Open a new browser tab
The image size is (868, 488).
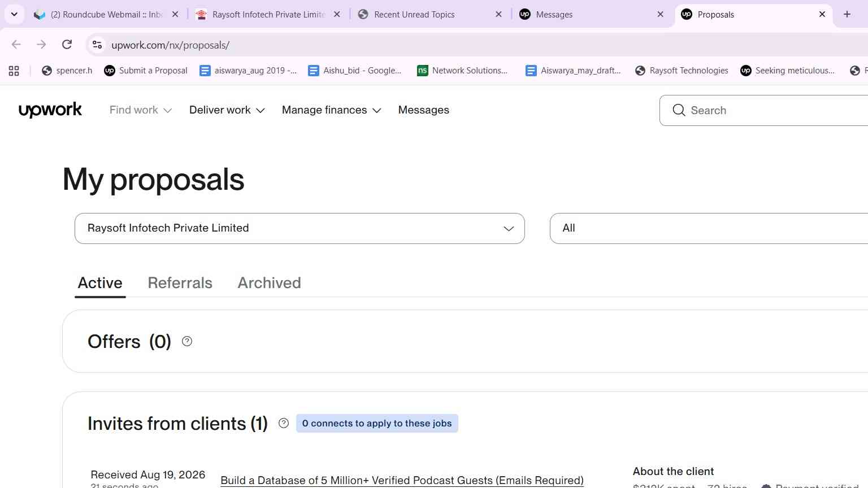click(847, 14)
